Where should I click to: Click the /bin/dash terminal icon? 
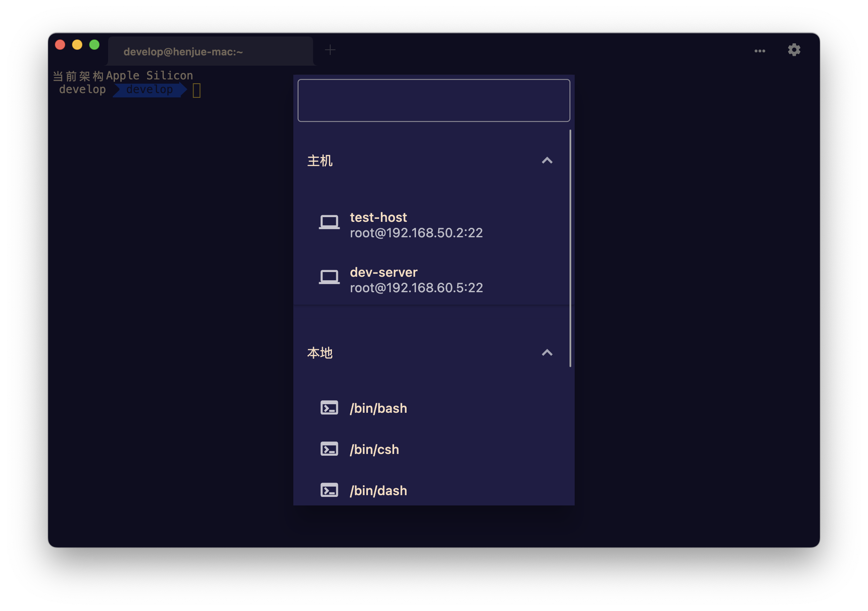(x=329, y=490)
